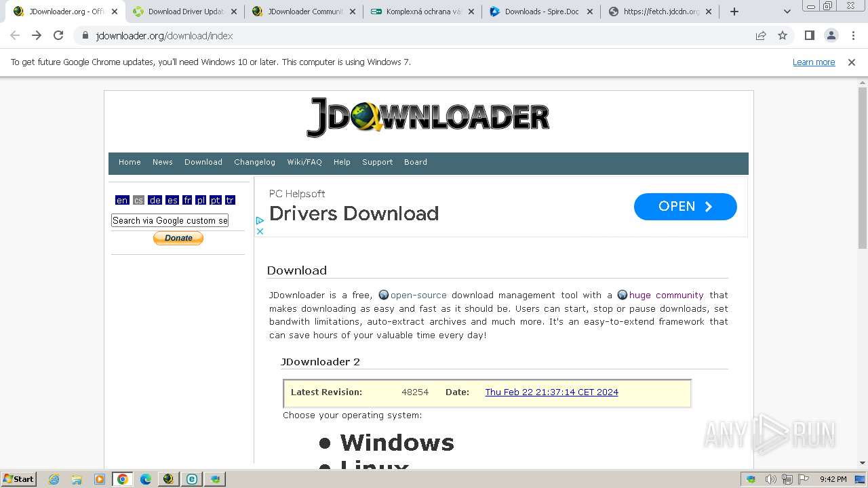The image size is (868, 488).
Task: Close the JDownloader.org tab
Action: 115,12
